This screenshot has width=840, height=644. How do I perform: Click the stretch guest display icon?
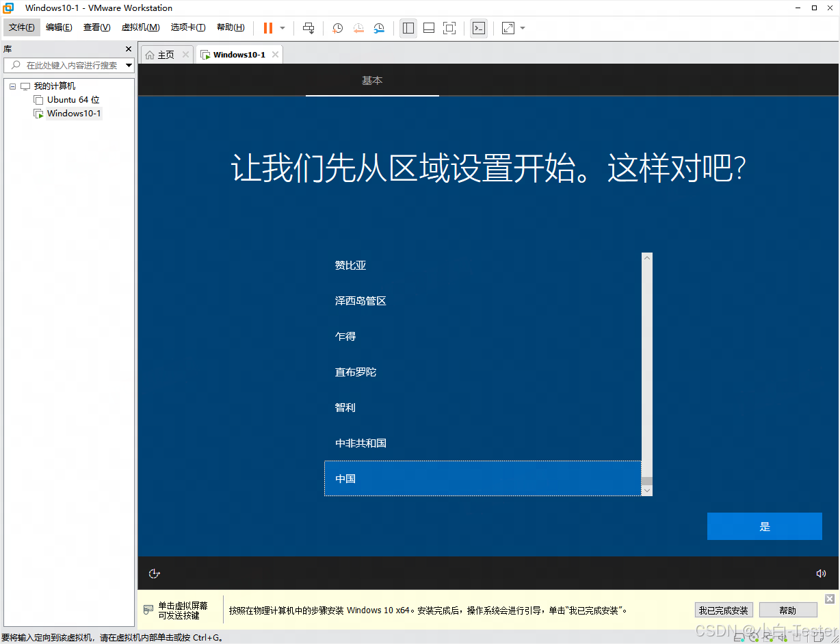[x=508, y=28]
